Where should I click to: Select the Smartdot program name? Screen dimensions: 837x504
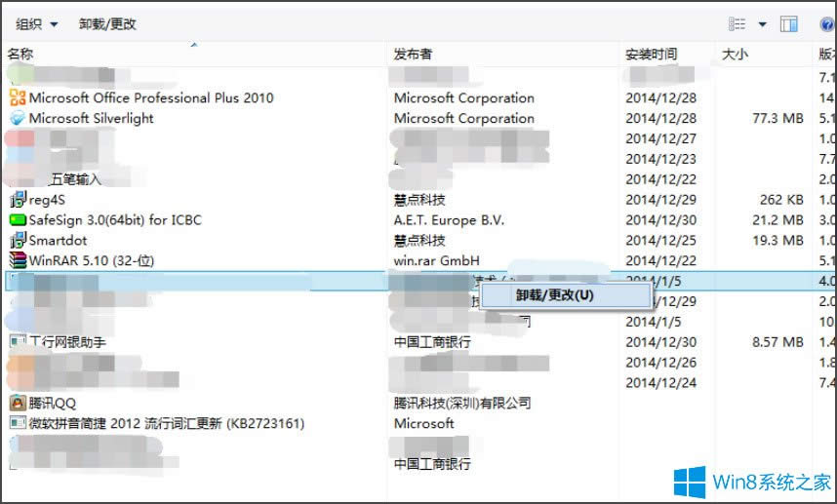coord(58,241)
